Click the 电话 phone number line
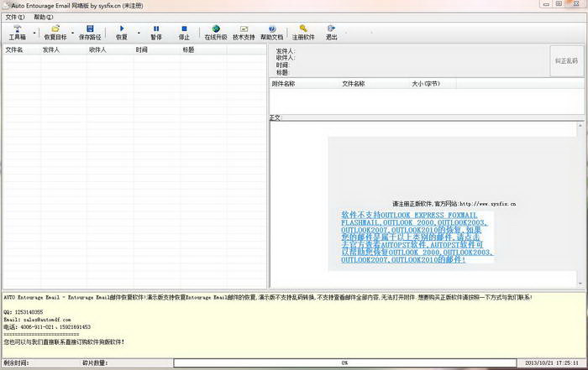Viewport: 588px width, 370px height. click(47, 327)
